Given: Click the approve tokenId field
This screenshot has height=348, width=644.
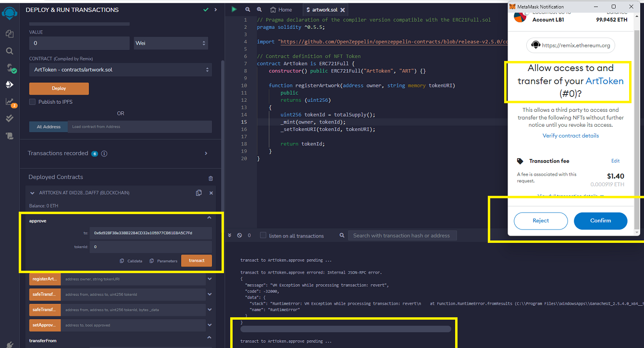Looking at the screenshot, I should [151, 247].
